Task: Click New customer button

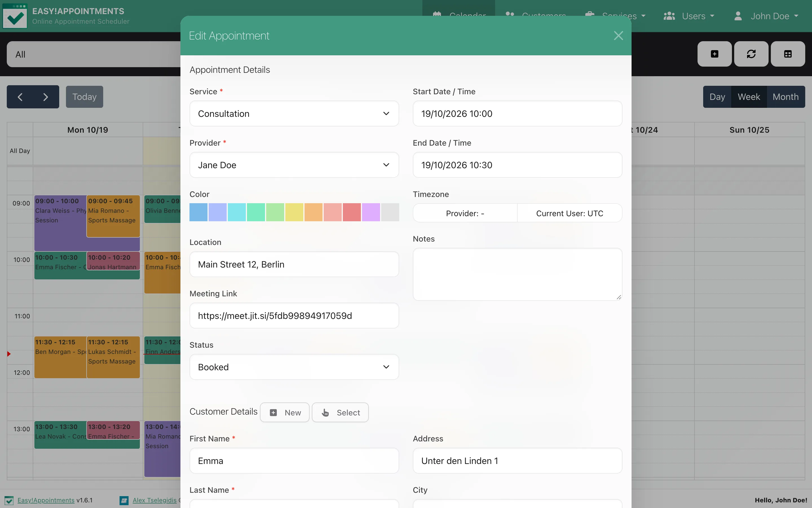Action: pyautogui.click(x=284, y=413)
